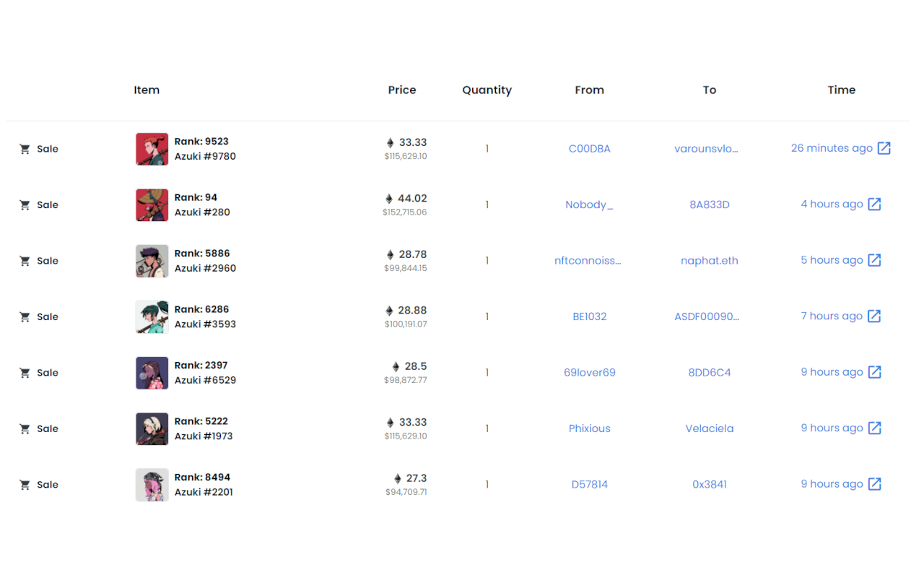
Task: Open seller profile BE1032
Action: tap(590, 316)
